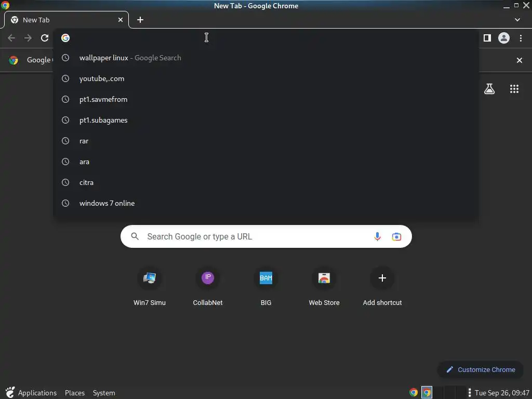Open the System menu in the panel

coord(104,393)
